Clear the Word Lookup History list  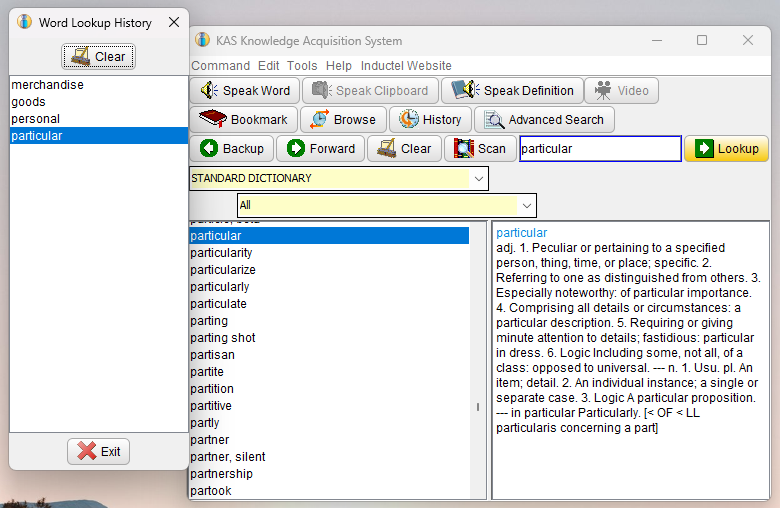[98, 56]
